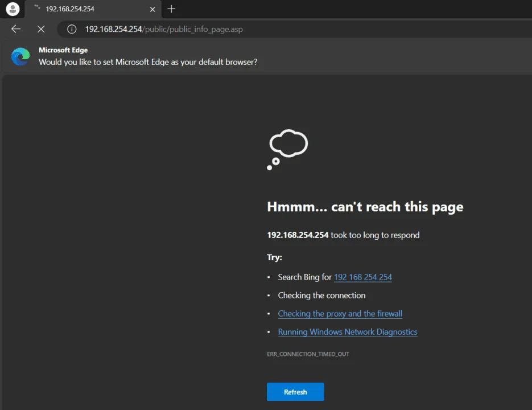Stop loading the page with X icon
532x410 pixels.
(41, 29)
